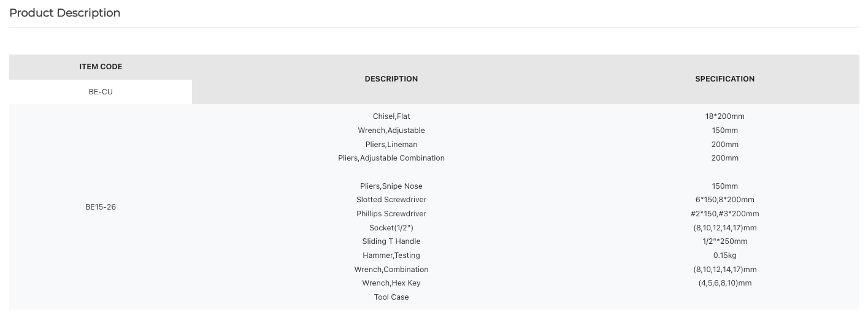The height and width of the screenshot is (318, 868).
Task: Click the Slotted Screwdriver description
Action: (x=391, y=200)
